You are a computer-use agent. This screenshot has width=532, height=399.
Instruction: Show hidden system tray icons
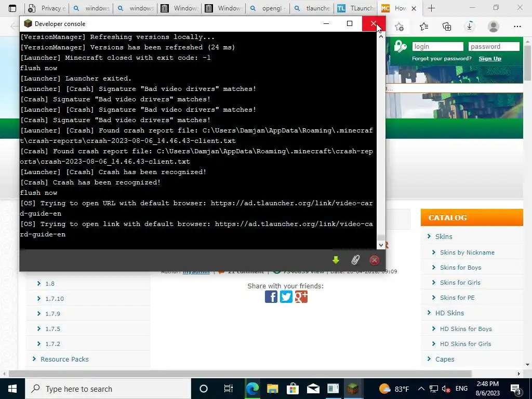421,389
